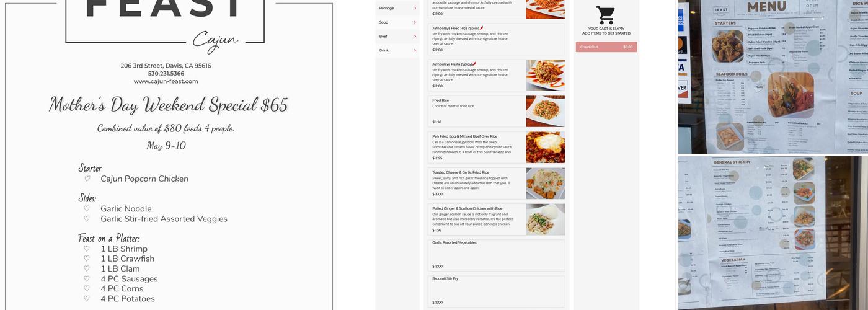Click the Jambalaya Pasta dish photo
868x310 pixels.
click(546, 76)
